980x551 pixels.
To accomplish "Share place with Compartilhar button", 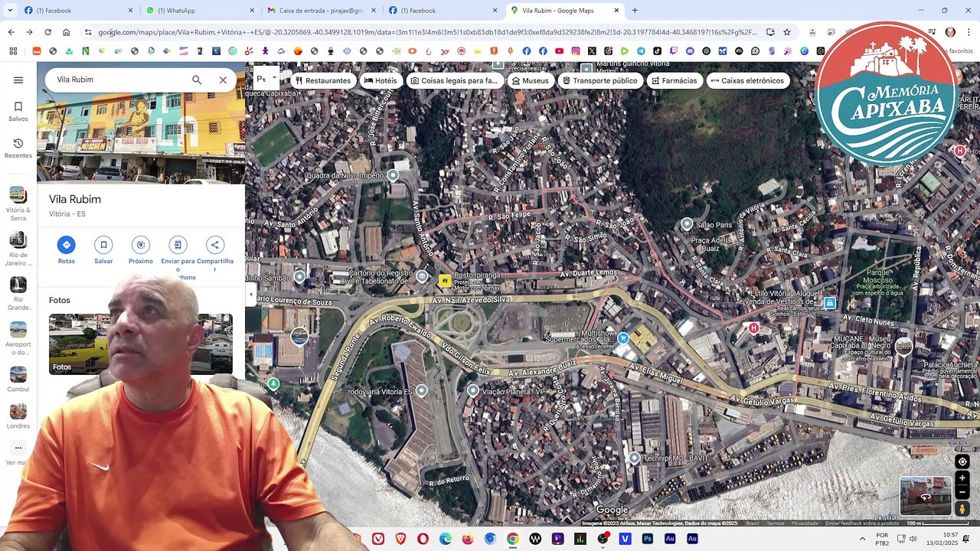I will (215, 253).
